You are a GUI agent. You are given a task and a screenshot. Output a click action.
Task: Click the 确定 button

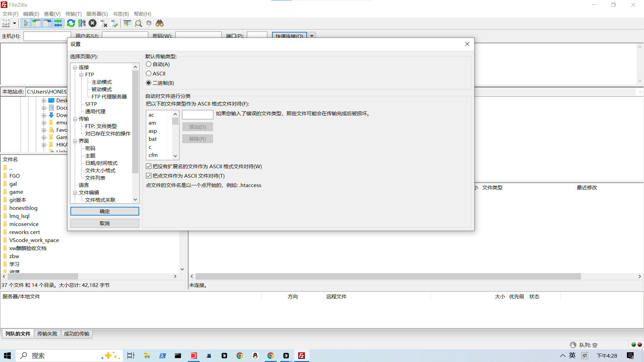(x=105, y=211)
